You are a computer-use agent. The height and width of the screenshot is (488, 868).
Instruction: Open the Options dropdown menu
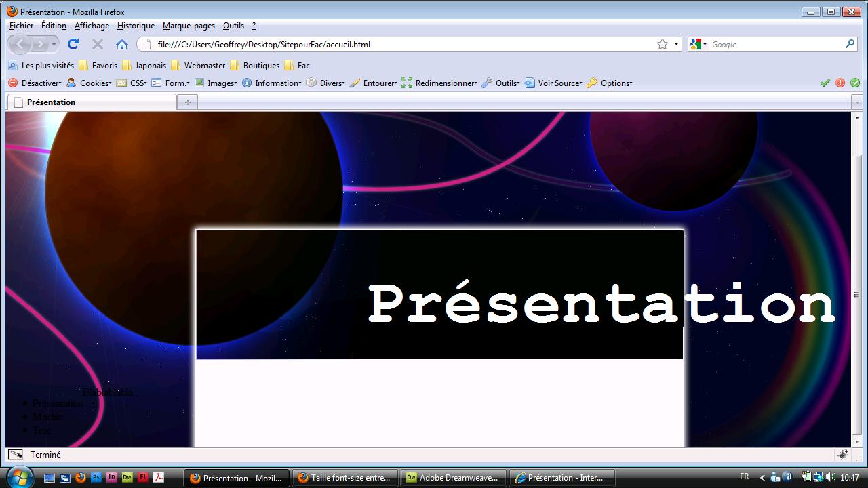[610, 83]
